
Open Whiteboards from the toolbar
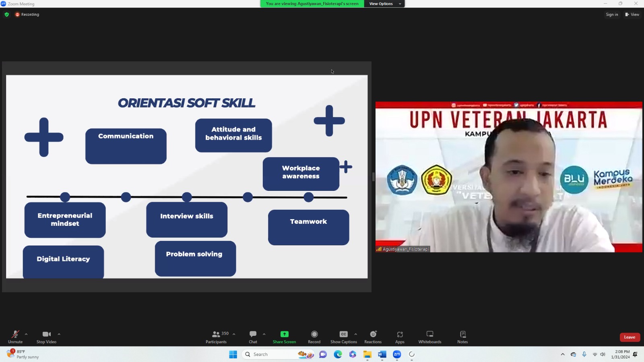429,337
